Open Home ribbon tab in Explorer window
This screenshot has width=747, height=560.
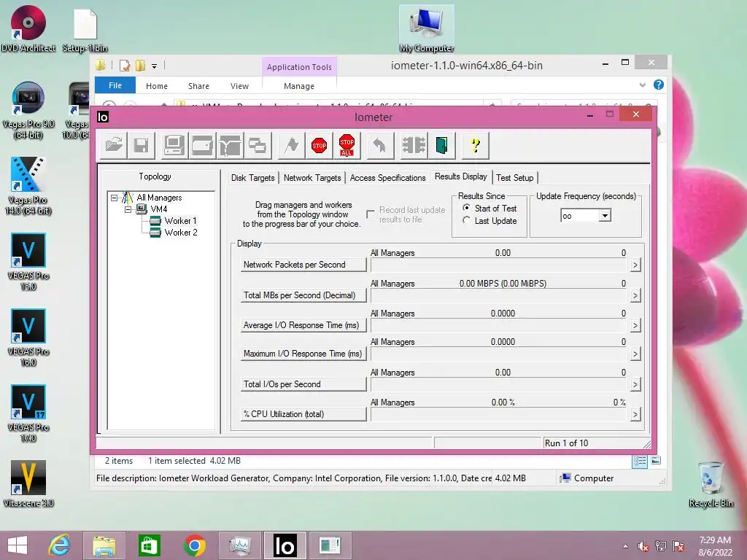157,86
